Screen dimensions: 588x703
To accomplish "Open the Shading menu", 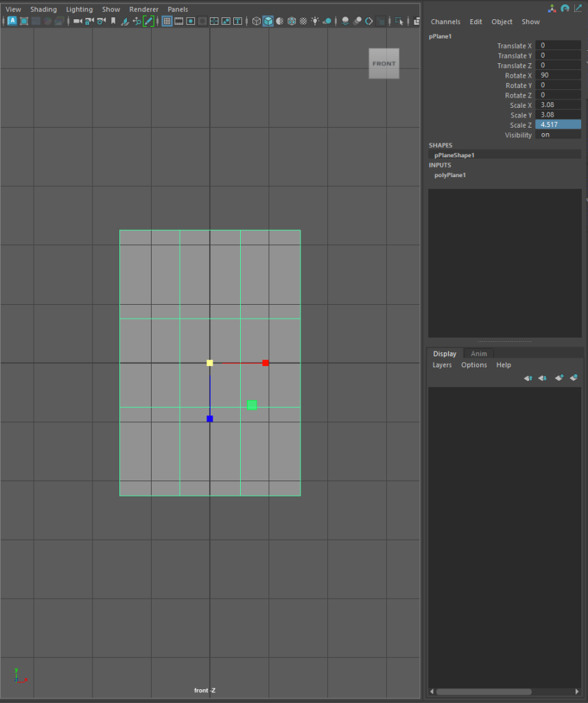I will [43, 10].
